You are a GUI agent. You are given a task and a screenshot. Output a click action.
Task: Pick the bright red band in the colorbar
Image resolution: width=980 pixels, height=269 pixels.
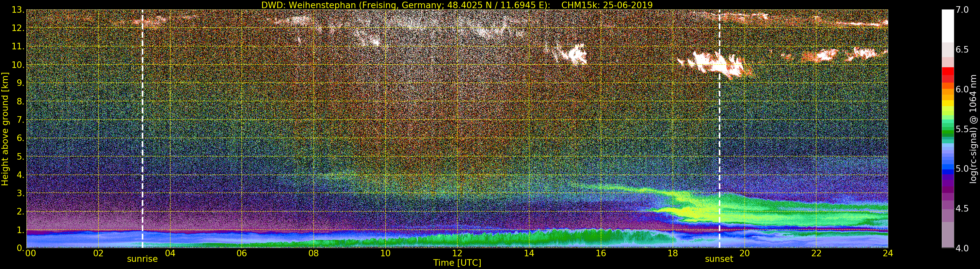click(x=948, y=71)
